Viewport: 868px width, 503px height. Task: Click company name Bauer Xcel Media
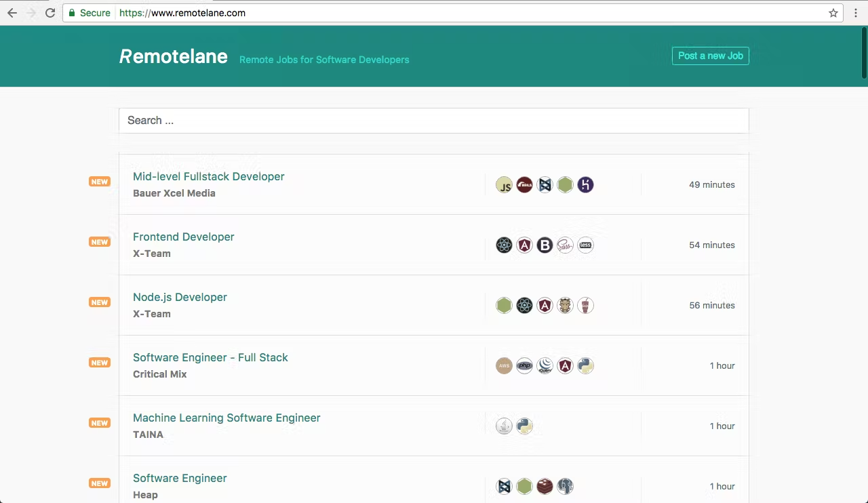click(x=174, y=193)
